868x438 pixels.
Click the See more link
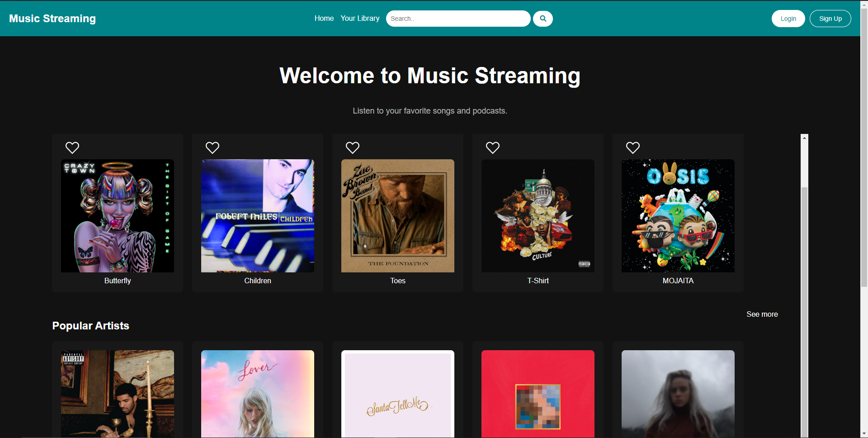pos(762,314)
